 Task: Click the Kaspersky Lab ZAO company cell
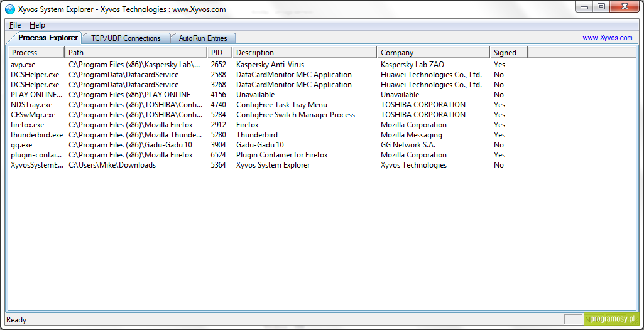pos(412,65)
